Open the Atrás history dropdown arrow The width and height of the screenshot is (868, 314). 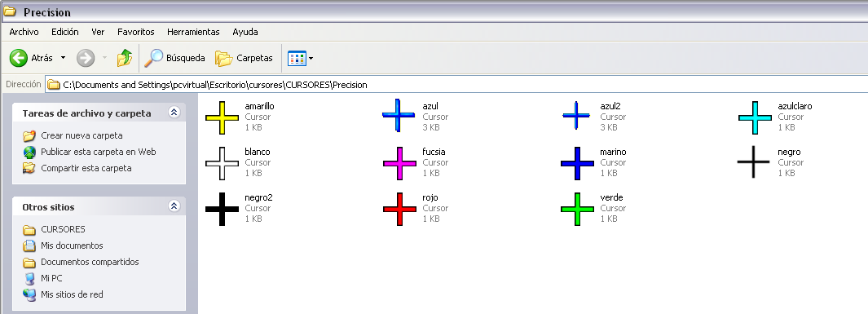point(63,58)
